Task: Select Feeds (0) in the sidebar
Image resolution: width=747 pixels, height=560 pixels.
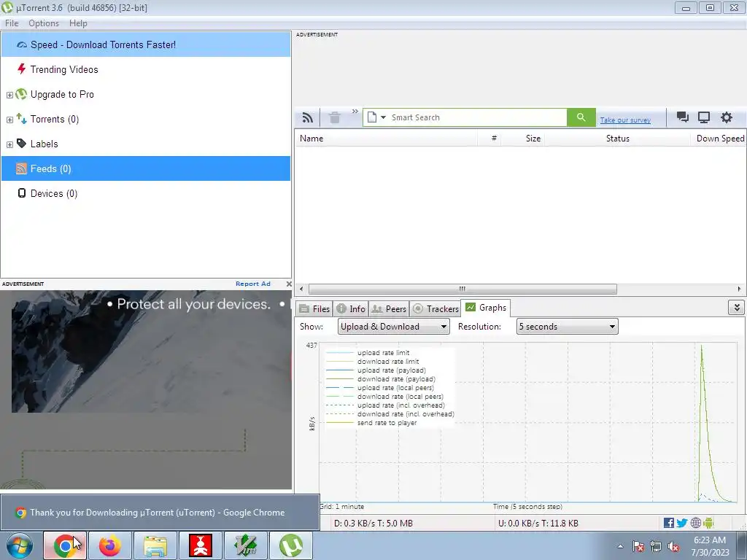Action: (146, 168)
